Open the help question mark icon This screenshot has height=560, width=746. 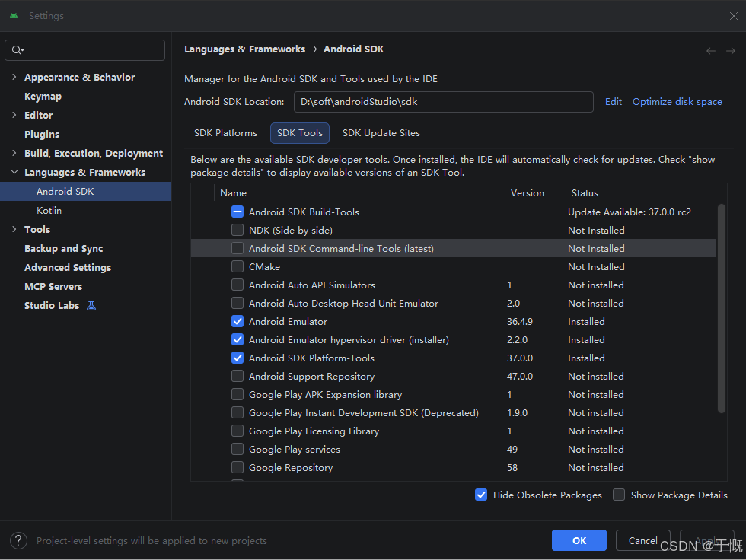coord(18,540)
